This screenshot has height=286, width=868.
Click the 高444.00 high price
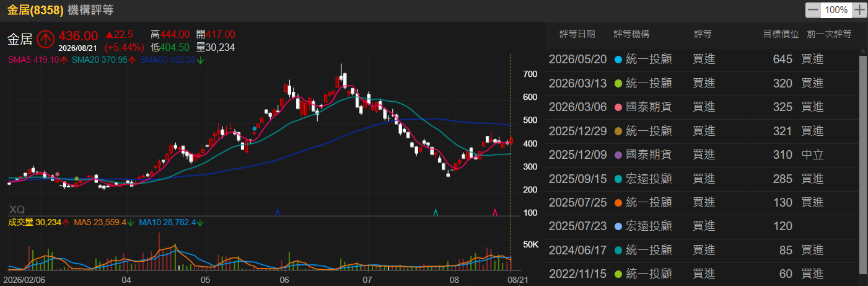pos(170,35)
